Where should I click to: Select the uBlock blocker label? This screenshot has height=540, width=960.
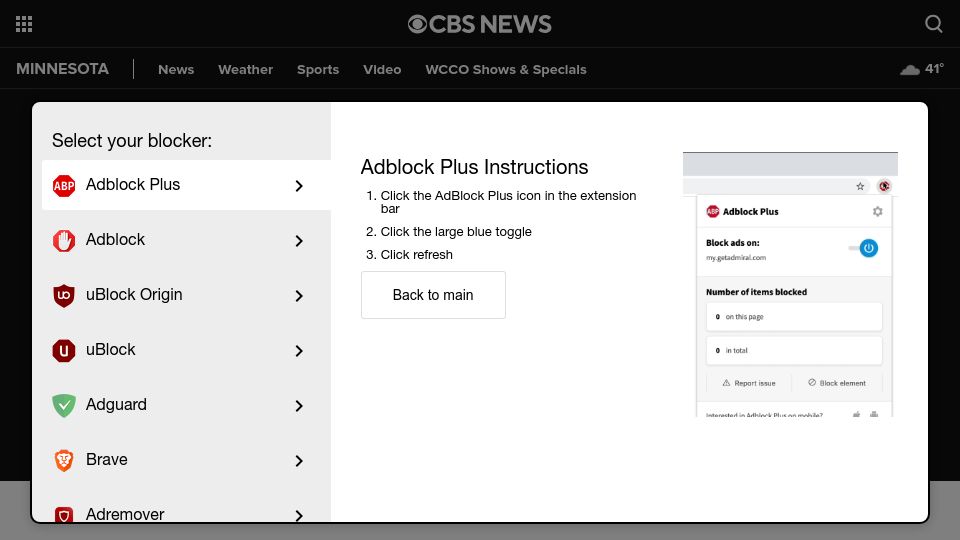coord(110,350)
